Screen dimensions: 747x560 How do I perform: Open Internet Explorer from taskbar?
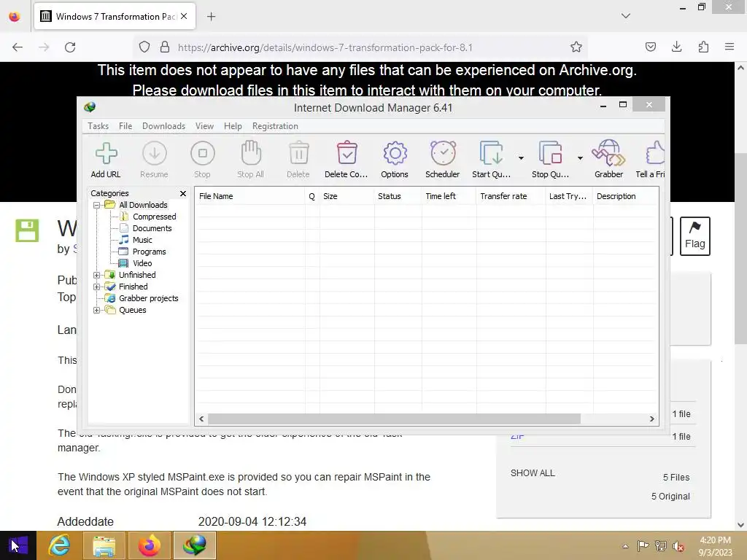pyautogui.click(x=60, y=545)
